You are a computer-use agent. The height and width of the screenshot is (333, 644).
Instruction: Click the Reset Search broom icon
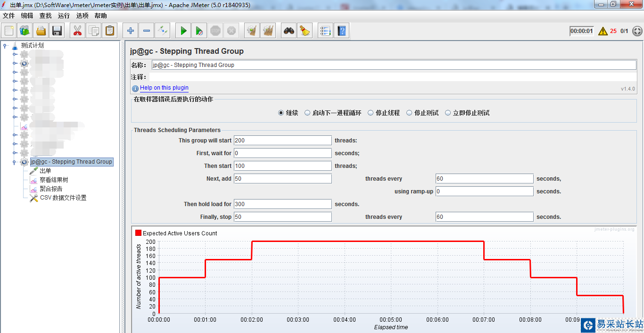[305, 31]
